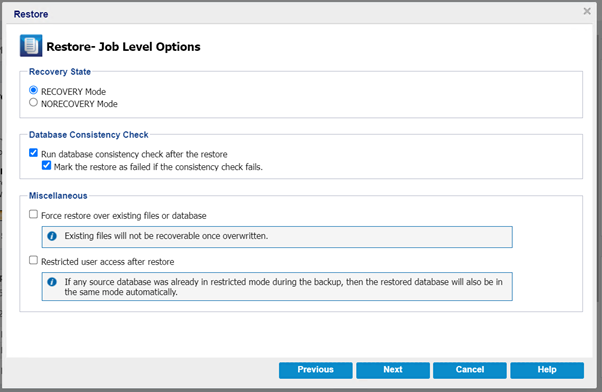Select NORECOVERY Mode radio button

33,103
